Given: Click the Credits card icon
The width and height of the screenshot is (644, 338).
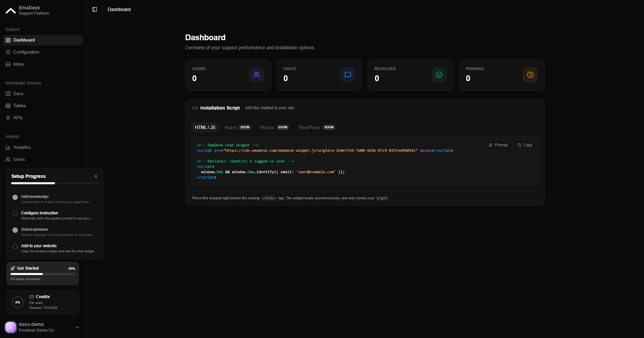Looking at the screenshot, I should pos(32,297).
